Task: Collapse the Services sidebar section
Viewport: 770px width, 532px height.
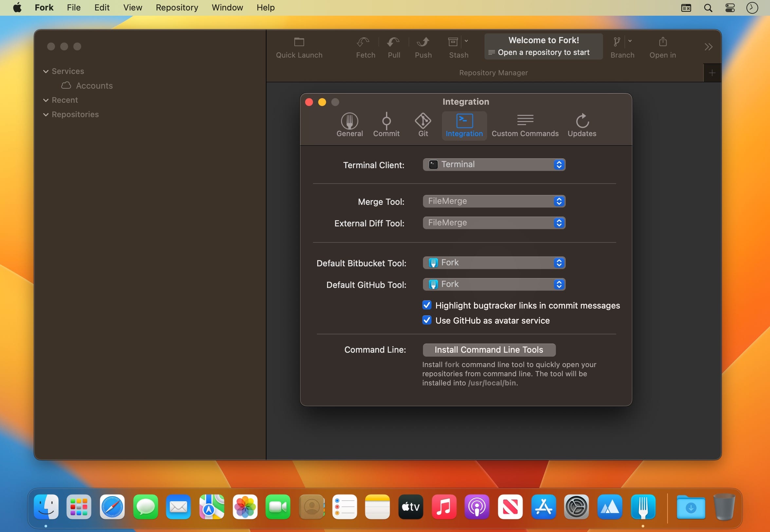Action: click(x=46, y=71)
